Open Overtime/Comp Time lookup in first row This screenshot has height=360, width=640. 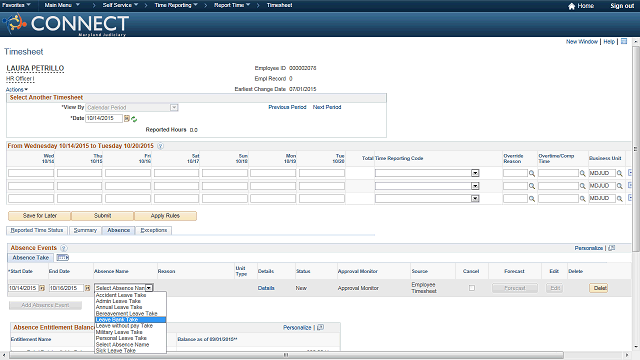pyautogui.click(x=582, y=173)
